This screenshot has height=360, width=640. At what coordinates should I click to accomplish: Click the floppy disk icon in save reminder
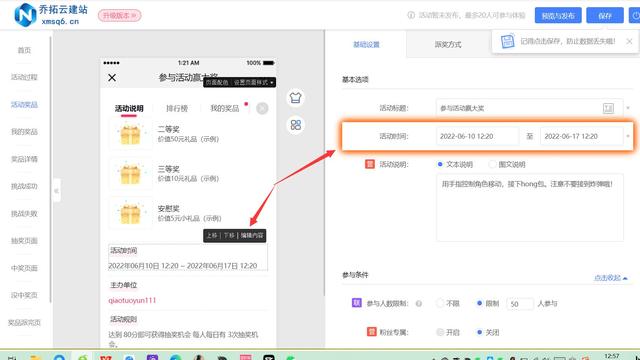(x=507, y=41)
